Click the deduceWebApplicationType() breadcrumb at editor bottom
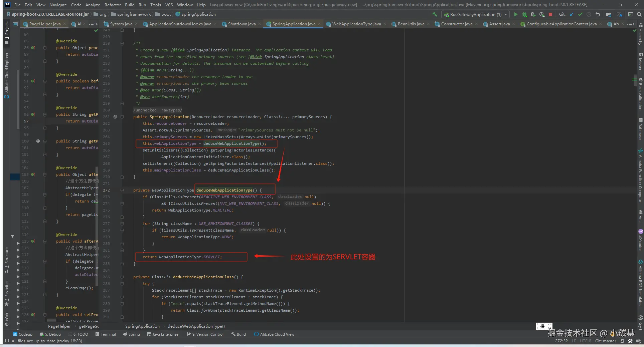This screenshot has width=644, height=347. 196,326
